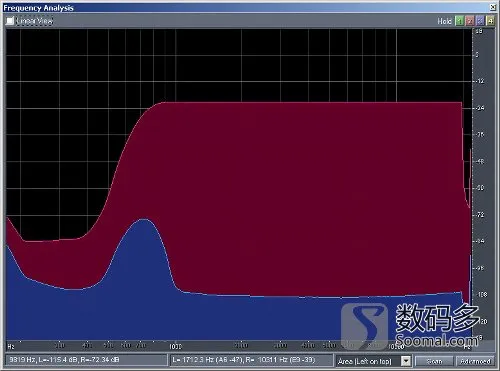Click the cursor frequency readout field
This screenshot has height=371, width=500.
[86, 360]
